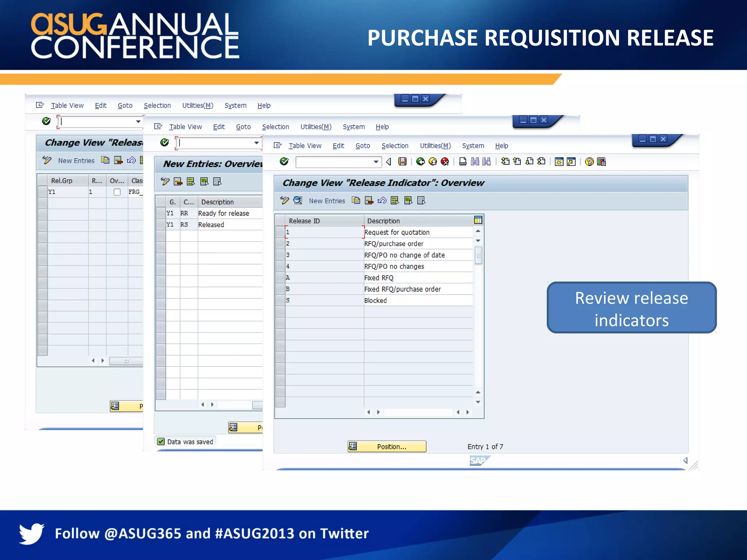
Task: Click the Select Block icon in Release Indicator view
Action: [x=408, y=201]
